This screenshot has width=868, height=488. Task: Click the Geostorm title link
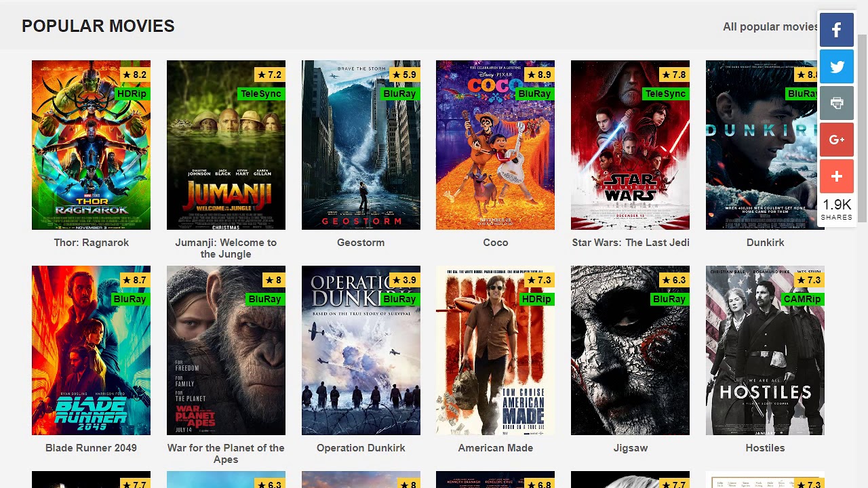361,243
